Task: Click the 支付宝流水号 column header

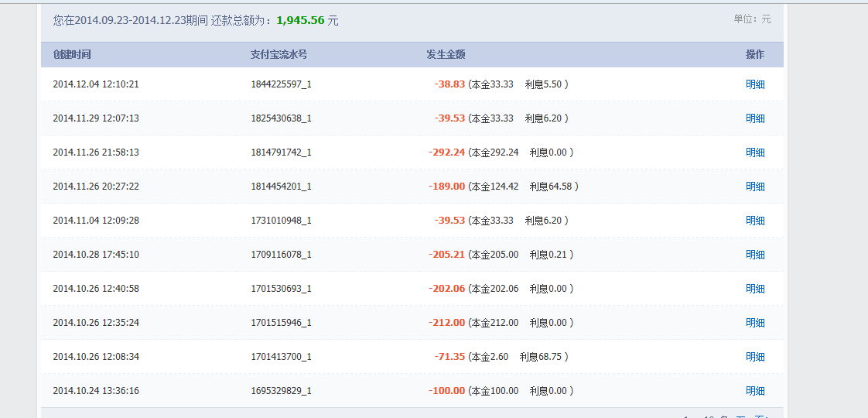Action: click(279, 55)
